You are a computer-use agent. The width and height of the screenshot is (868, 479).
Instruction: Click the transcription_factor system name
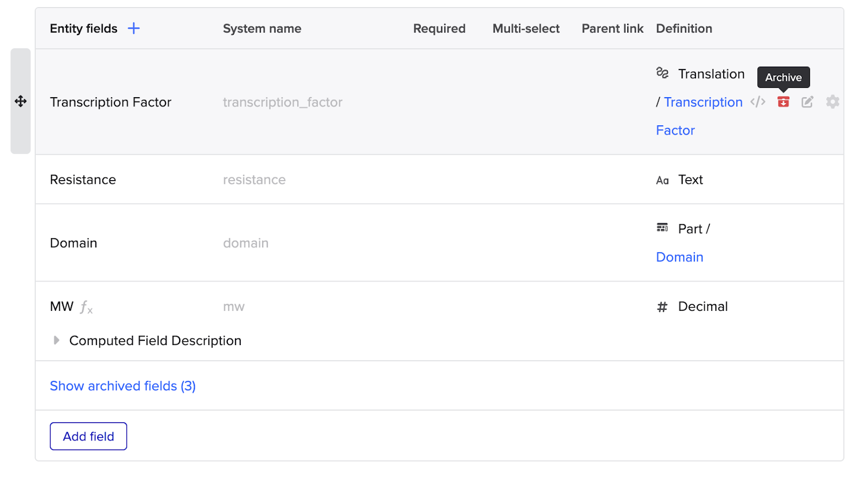[x=282, y=103]
